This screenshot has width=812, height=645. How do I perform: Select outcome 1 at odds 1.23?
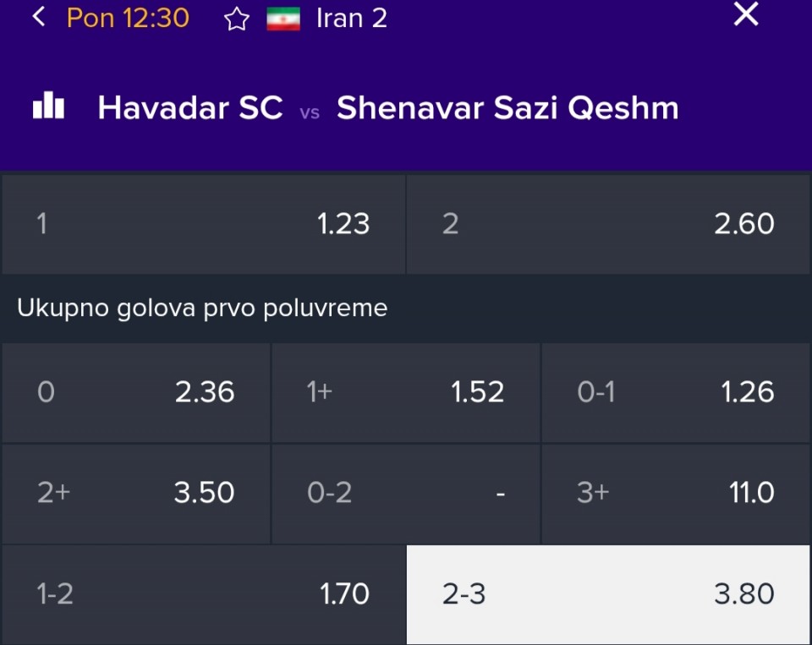(204, 224)
